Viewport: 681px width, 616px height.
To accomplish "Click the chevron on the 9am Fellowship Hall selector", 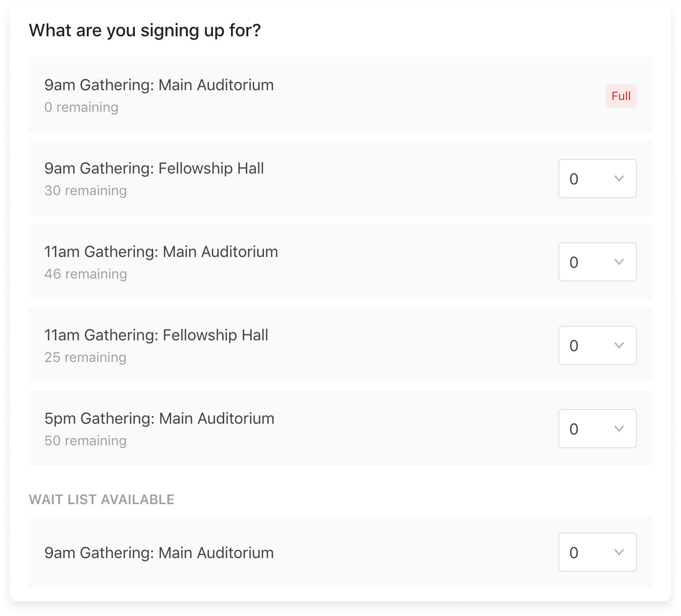I will click(619, 179).
